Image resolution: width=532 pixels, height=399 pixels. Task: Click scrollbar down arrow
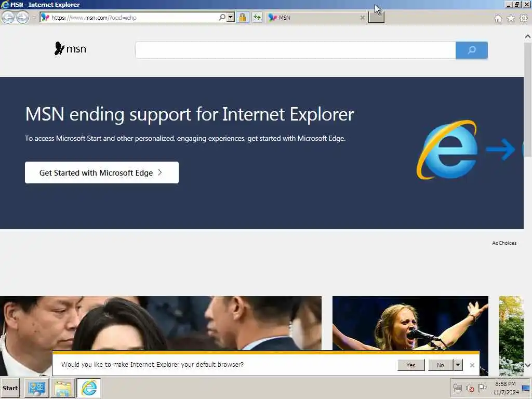pos(528,365)
